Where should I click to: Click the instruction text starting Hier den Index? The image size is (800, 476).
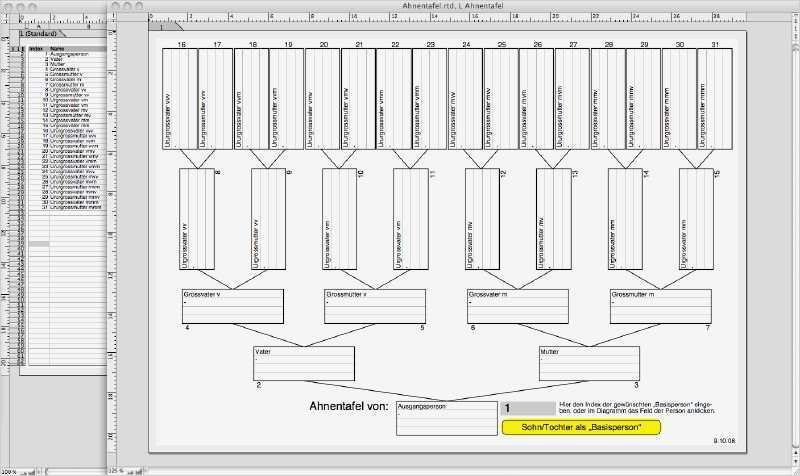(637, 407)
